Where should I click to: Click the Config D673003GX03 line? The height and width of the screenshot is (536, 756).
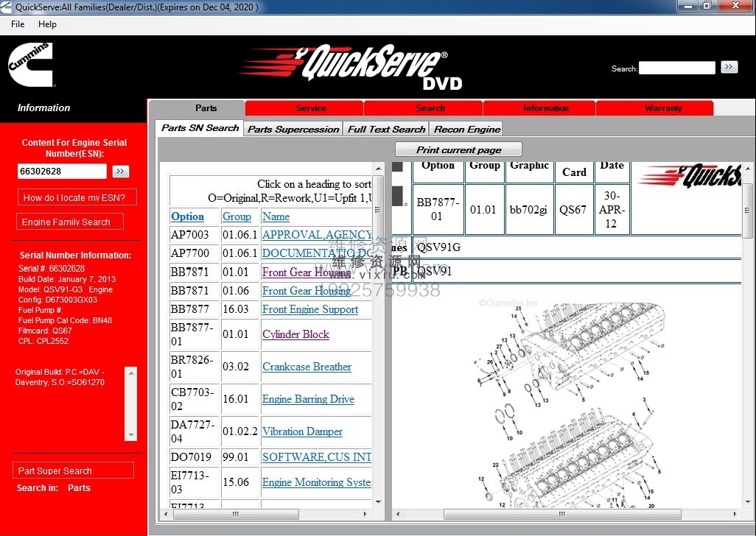tap(58, 300)
